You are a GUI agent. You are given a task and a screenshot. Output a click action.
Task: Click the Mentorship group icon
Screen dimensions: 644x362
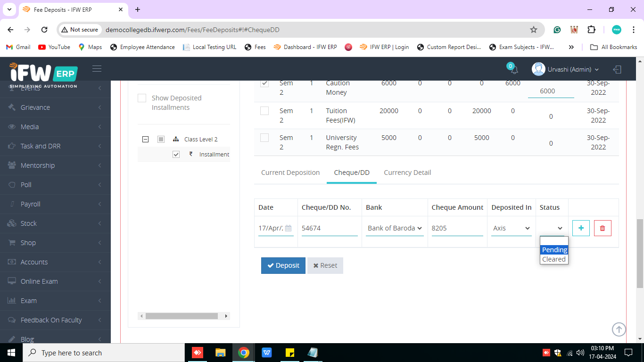12,165
